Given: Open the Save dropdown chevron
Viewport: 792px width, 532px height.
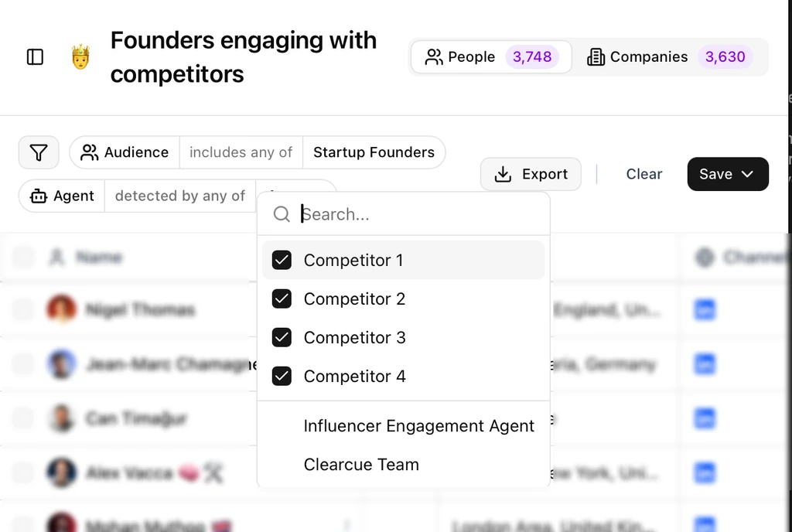Looking at the screenshot, I should click(x=749, y=174).
